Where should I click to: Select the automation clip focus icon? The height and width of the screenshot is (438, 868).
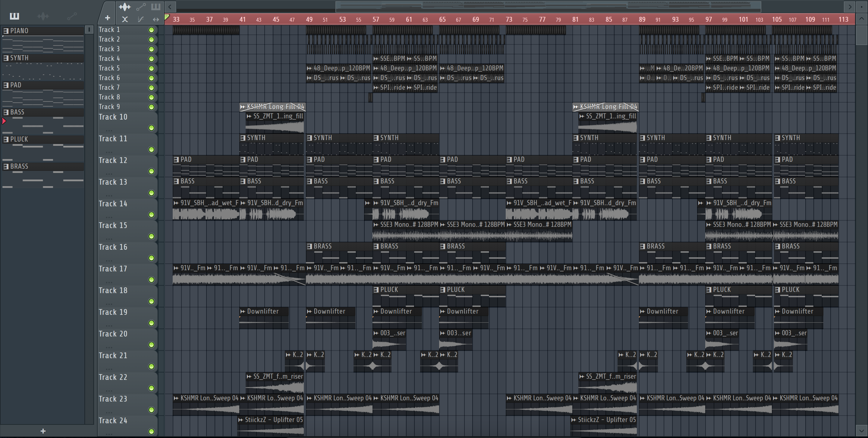141,6
